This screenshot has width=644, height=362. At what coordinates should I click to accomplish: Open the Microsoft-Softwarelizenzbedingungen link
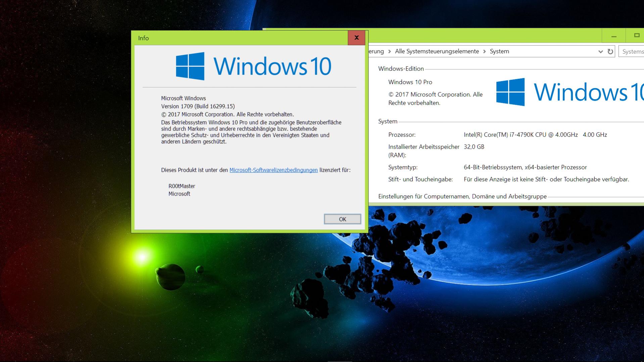pos(274,170)
